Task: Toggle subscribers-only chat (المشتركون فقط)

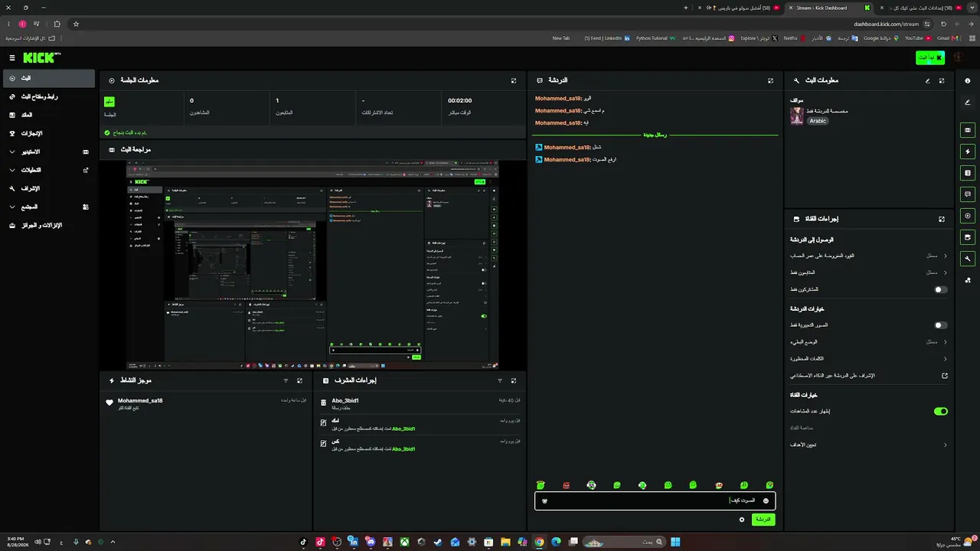Action: point(941,290)
